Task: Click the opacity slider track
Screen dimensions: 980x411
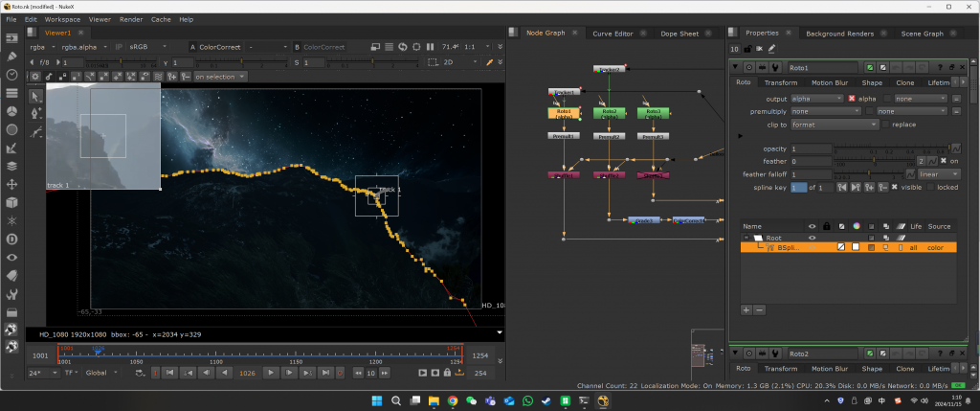Action: click(890, 149)
